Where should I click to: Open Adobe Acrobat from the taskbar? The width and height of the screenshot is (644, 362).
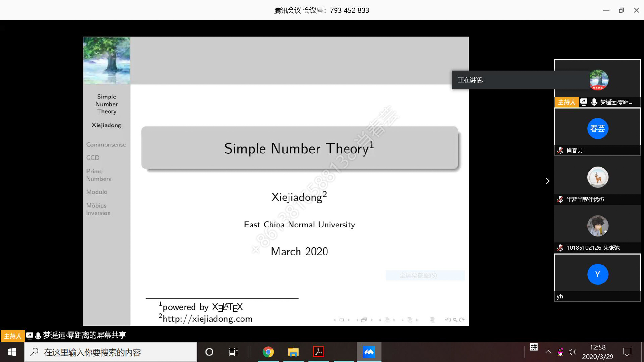click(318, 352)
